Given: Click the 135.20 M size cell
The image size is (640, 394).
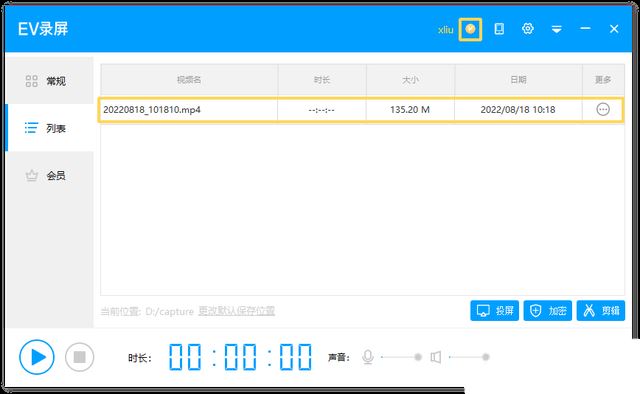Looking at the screenshot, I should (410, 110).
